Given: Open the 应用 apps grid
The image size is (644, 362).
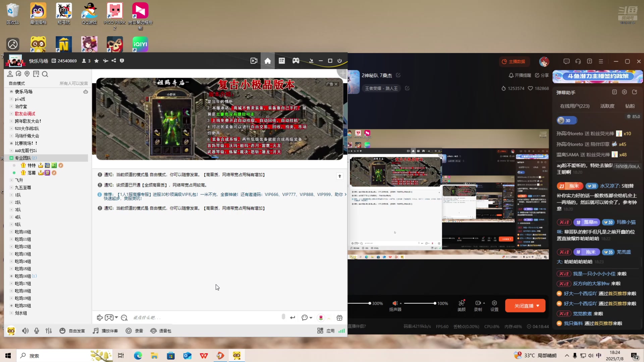Looking at the screenshot, I should (326, 331).
